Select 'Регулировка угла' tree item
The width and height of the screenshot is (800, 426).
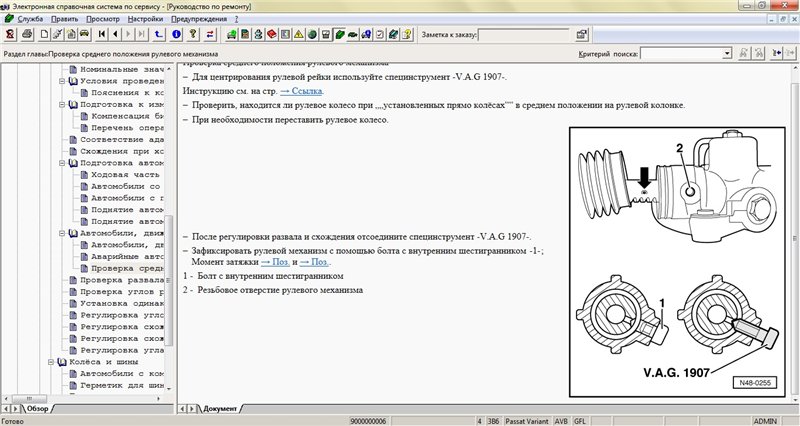pyautogui.click(x=122, y=350)
